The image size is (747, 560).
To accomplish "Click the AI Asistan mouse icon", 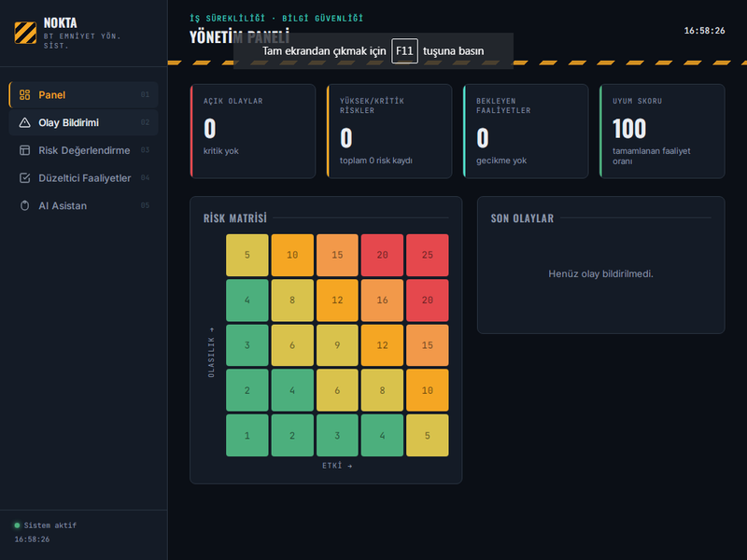I will pyautogui.click(x=25, y=205).
